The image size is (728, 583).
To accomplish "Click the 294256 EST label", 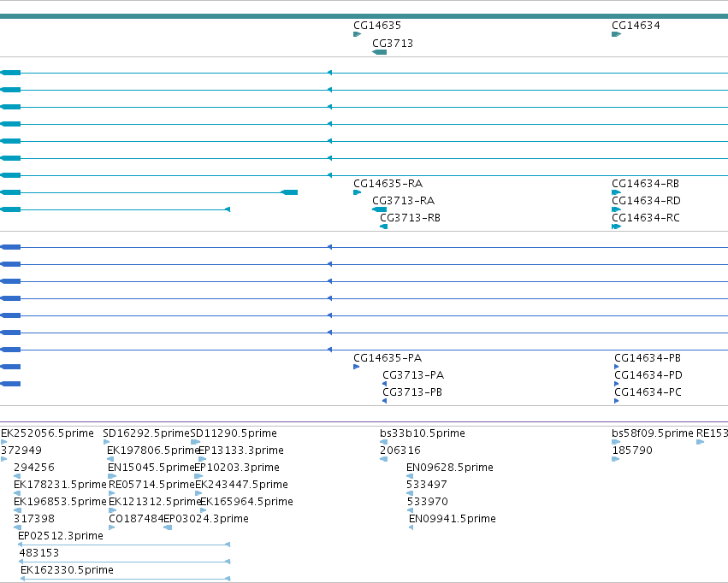I will click(34, 468).
